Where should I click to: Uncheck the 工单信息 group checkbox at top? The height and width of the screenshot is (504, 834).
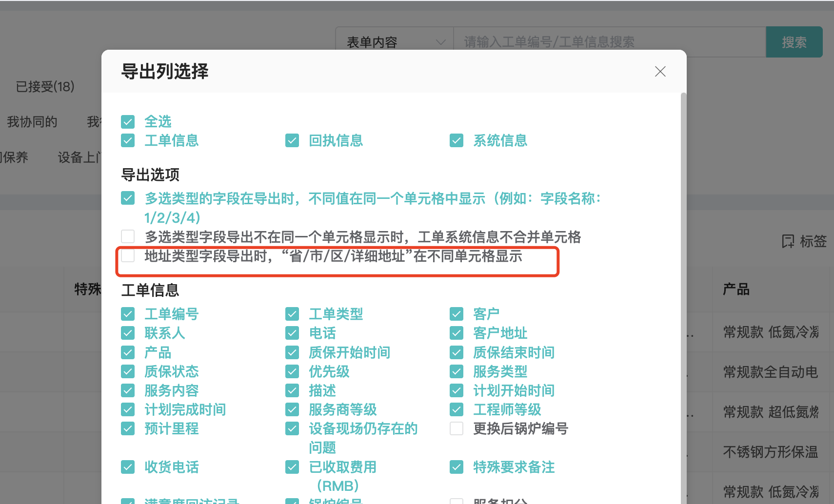(128, 141)
